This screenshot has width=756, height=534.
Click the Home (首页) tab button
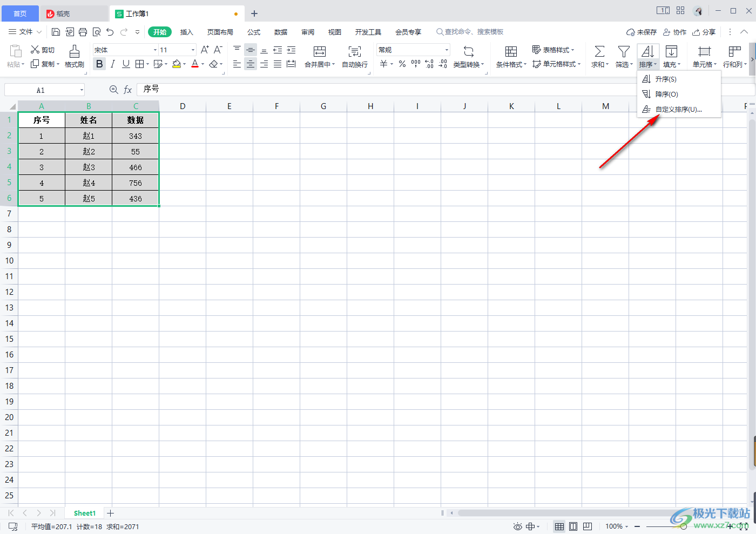click(19, 13)
